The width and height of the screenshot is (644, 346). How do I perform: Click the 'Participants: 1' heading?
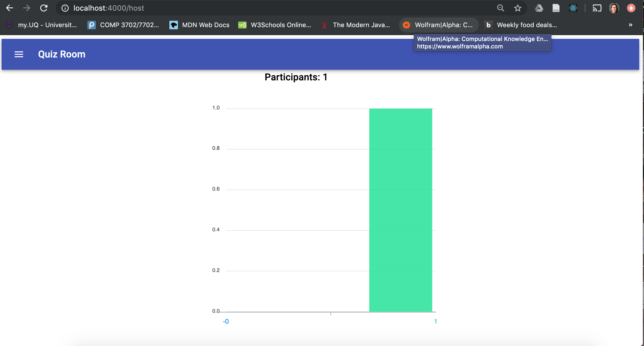pos(296,77)
